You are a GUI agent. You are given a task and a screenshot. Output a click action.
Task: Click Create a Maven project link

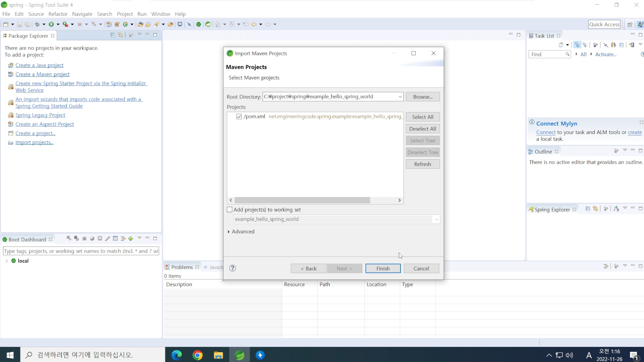pos(43,74)
